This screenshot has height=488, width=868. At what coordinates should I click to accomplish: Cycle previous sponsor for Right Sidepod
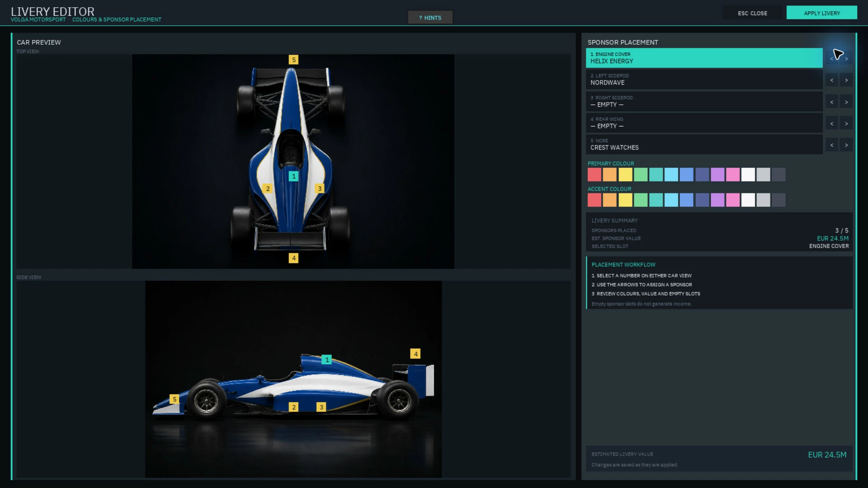(x=831, y=102)
